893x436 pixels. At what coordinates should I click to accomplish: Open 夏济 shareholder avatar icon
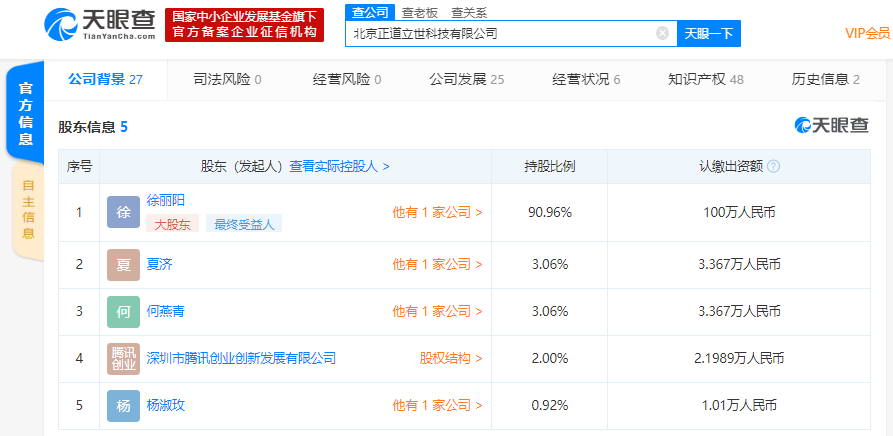tap(123, 265)
